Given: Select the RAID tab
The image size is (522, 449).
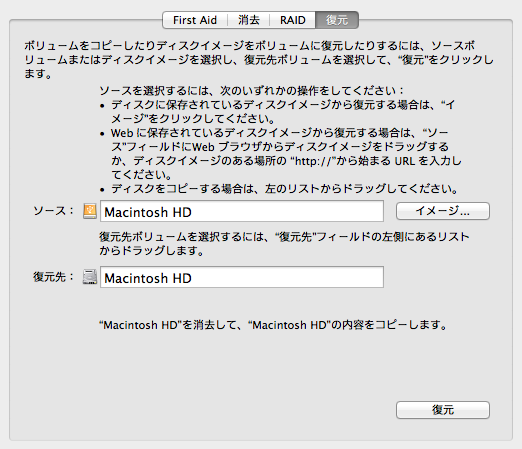Looking at the screenshot, I should [293, 20].
